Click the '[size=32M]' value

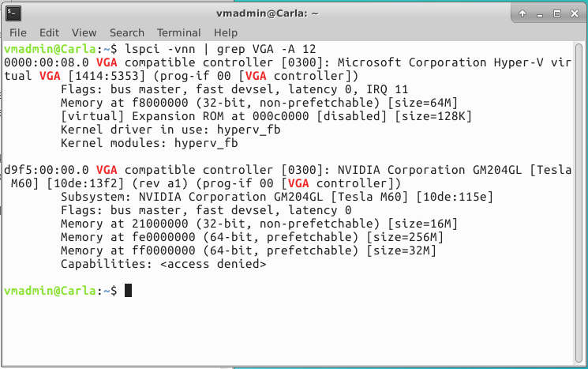click(401, 250)
